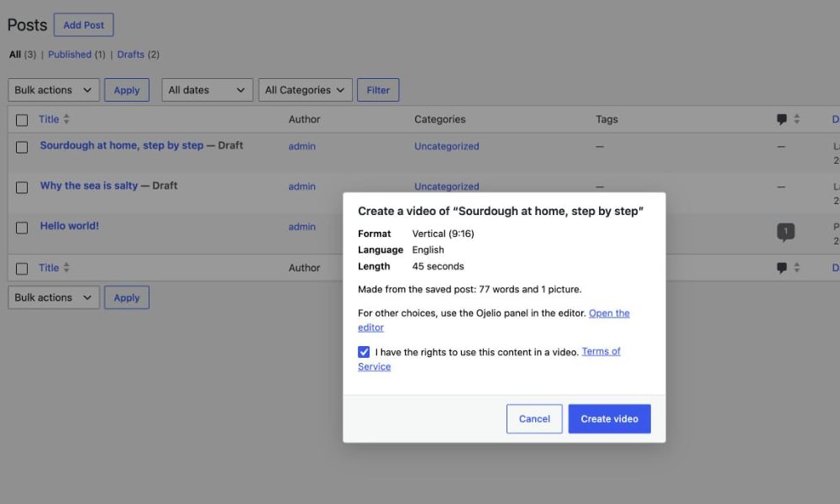Sort by the header Title column link
This screenshot has height=504, width=840.
[49, 119]
